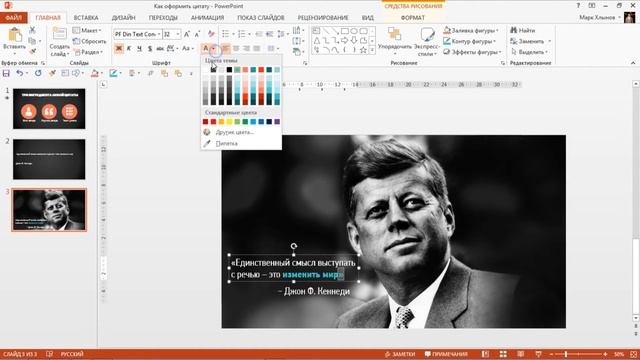Open the line spacing options
Screen dimensions: 640x360
(x=282, y=34)
